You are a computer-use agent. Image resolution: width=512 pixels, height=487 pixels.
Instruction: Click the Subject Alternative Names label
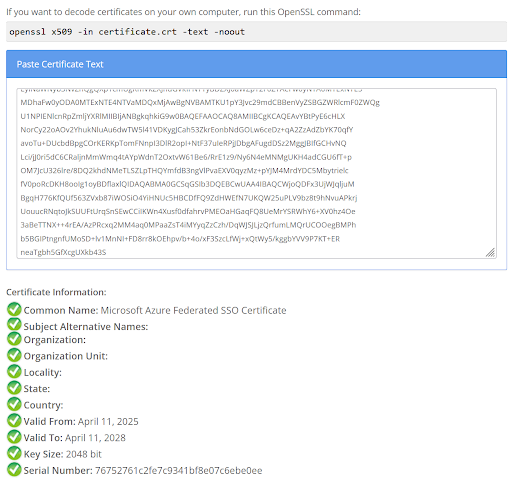coord(86,327)
